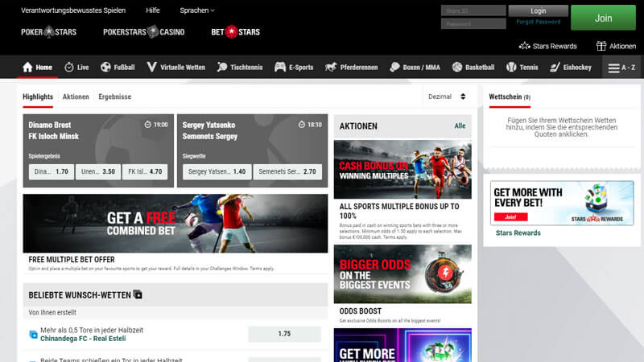The width and height of the screenshot is (644, 362).
Task: Click the E-Sports gamepad icon
Action: click(x=280, y=68)
